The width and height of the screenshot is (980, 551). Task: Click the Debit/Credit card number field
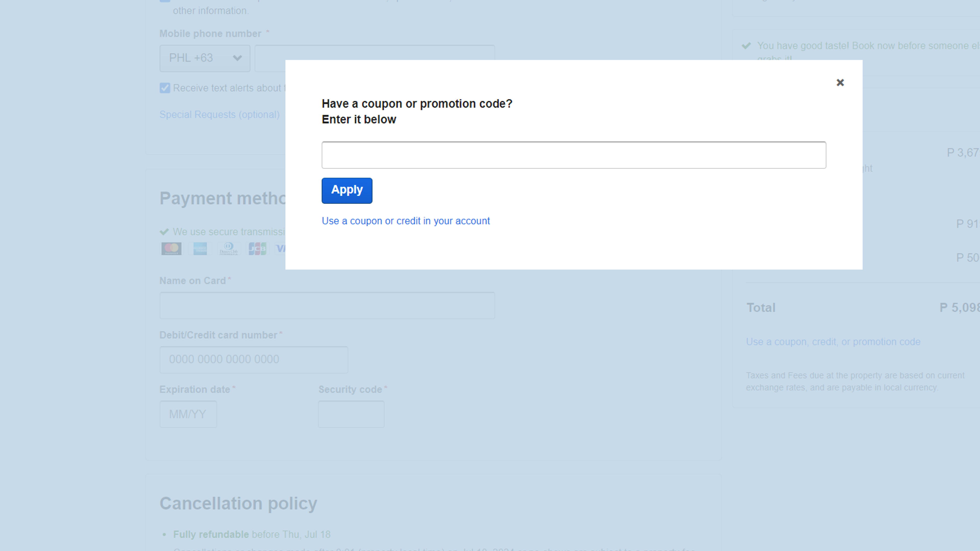[254, 360]
